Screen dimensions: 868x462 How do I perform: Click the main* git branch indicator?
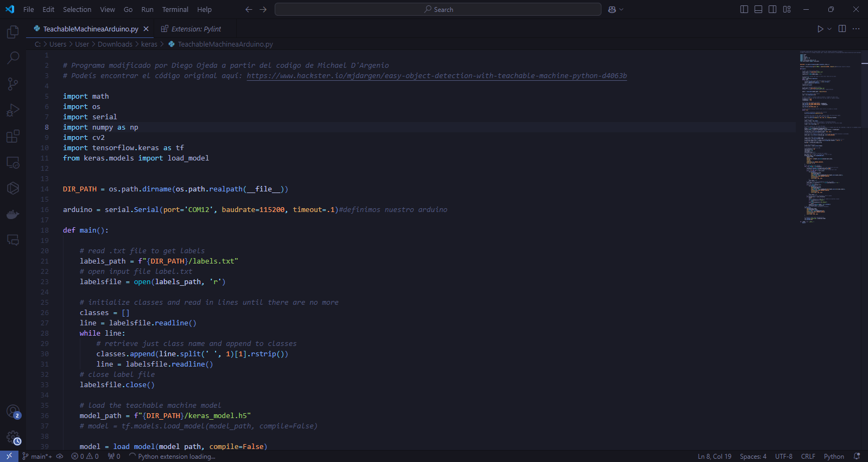pos(37,456)
